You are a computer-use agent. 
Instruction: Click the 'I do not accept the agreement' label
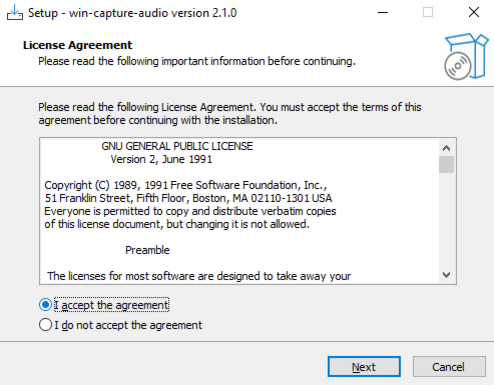(128, 325)
